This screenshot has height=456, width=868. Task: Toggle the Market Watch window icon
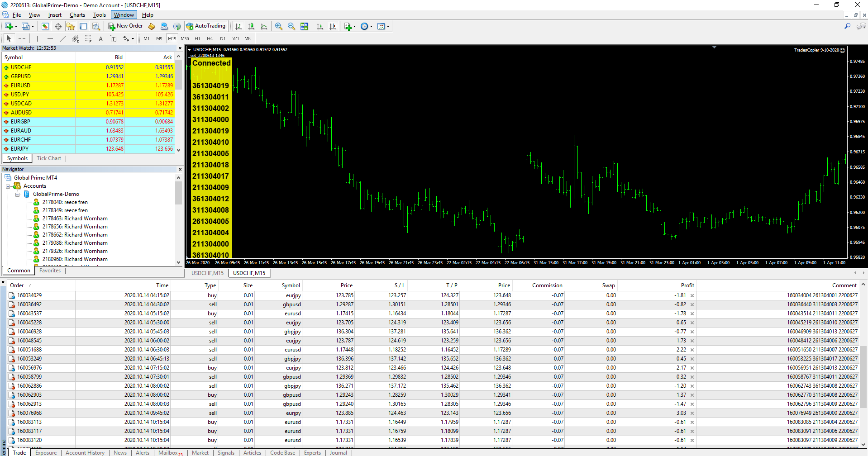[45, 26]
